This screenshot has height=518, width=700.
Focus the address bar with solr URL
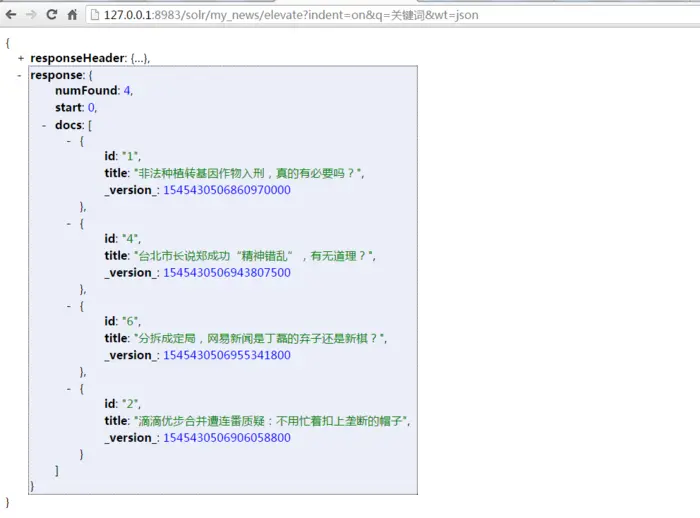pyautogui.click(x=393, y=15)
